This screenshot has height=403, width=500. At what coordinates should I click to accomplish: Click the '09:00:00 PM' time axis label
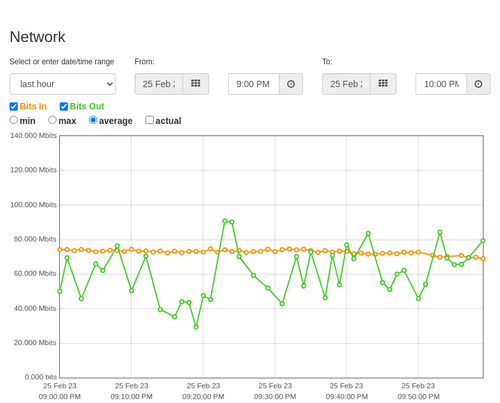pyautogui.click(x=60, y=397)
